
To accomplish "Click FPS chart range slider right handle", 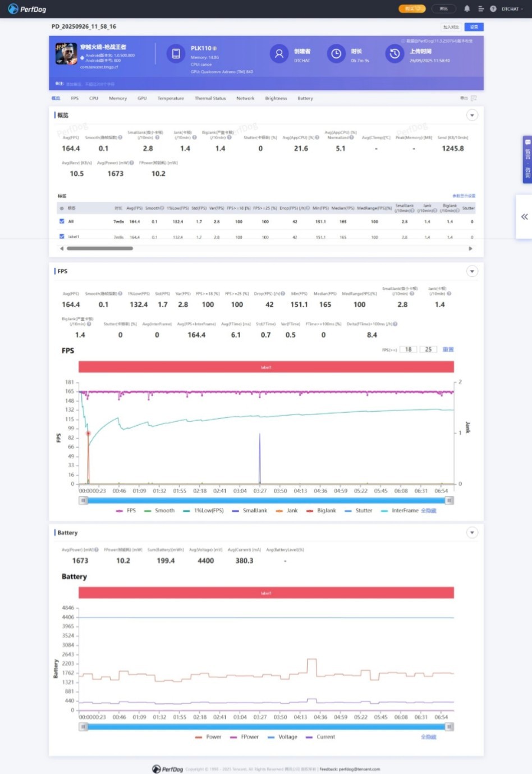I will click(449, 500).
